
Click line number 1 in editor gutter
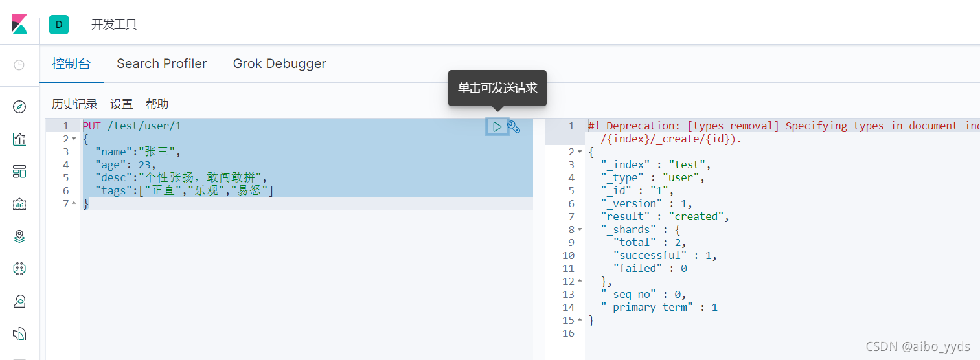(65, 126)
